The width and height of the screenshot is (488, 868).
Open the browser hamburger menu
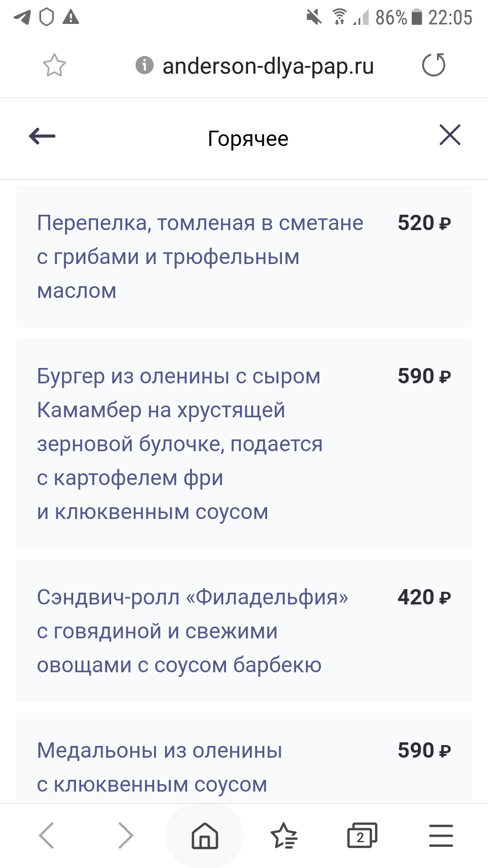pyautogui.click(x=441, y=835)
